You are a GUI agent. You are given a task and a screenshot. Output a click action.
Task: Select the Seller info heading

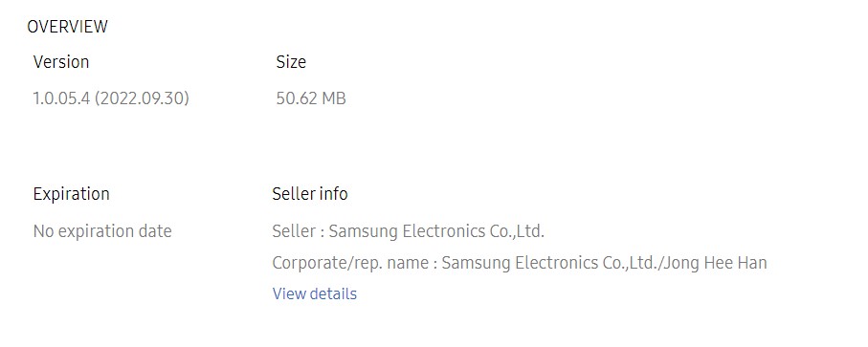click(x=310, y=194)
